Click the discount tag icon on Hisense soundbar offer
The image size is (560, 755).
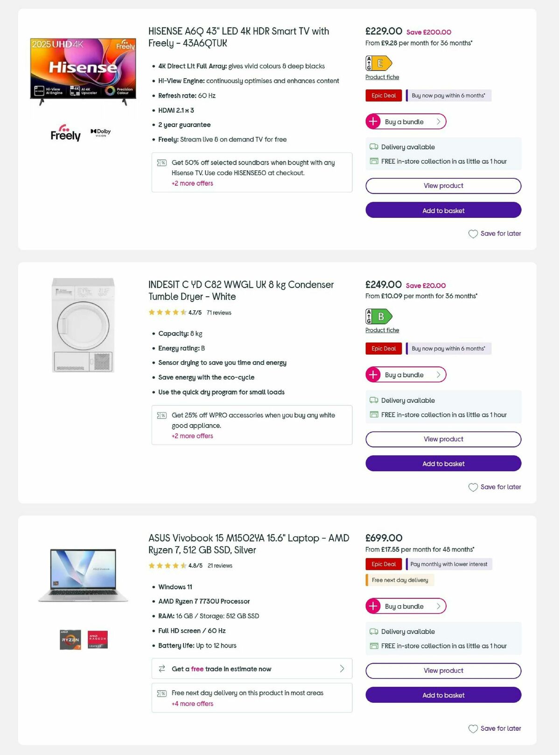161,162
